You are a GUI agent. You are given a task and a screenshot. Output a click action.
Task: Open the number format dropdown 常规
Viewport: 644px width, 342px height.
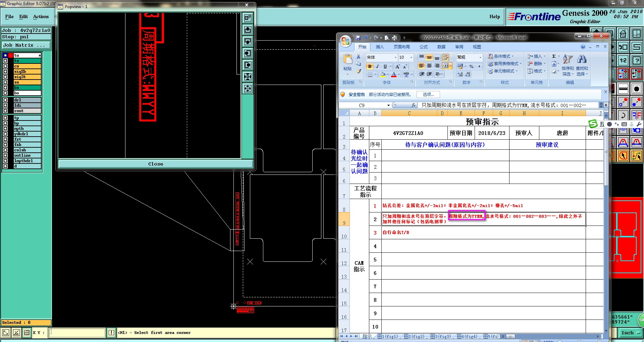pos(480,57)
